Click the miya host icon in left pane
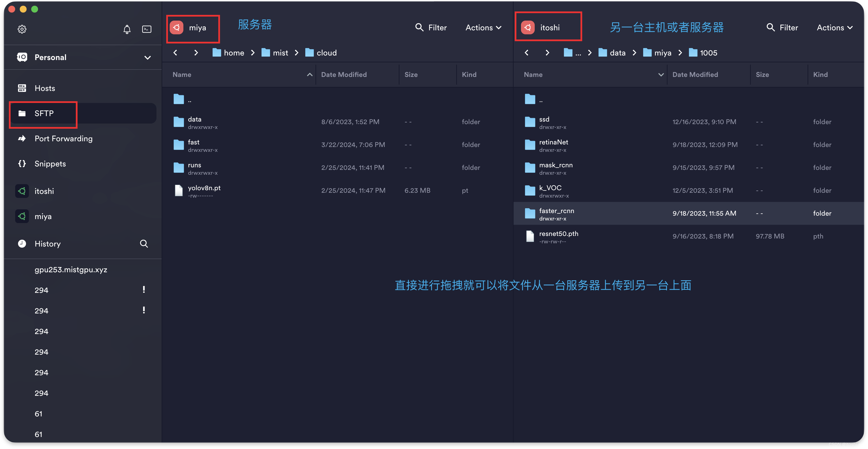Image resolution: width=868 pixels, height=449 pixels. tap(177, 28)
